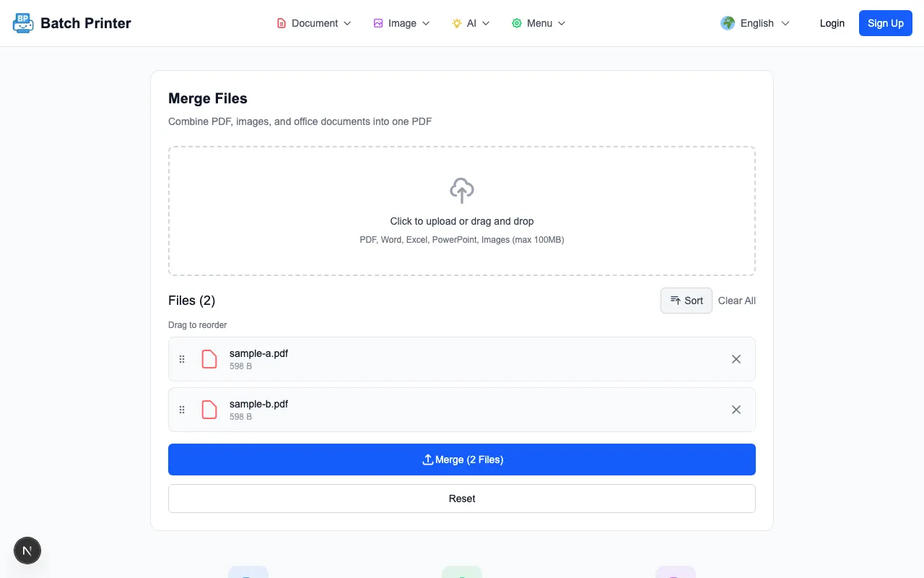
Task: Open the AI menu
Action: [x=471, y=23]
